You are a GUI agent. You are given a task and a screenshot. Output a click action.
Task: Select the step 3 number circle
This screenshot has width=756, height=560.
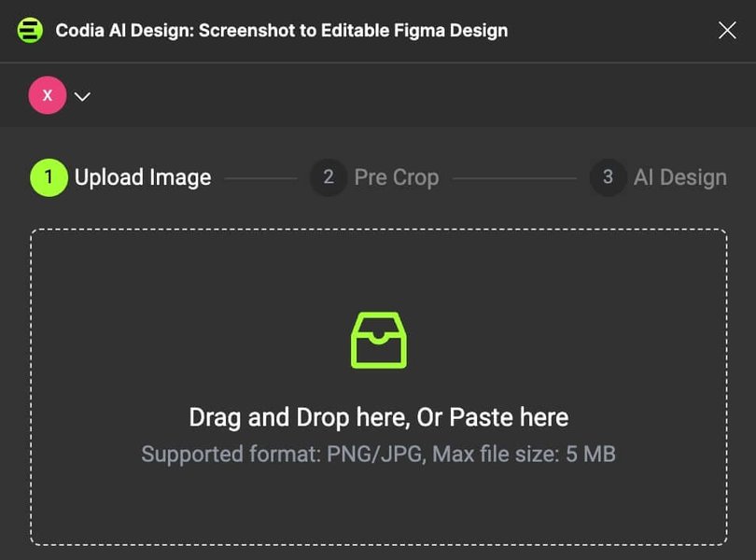click(x=608, y=177)
